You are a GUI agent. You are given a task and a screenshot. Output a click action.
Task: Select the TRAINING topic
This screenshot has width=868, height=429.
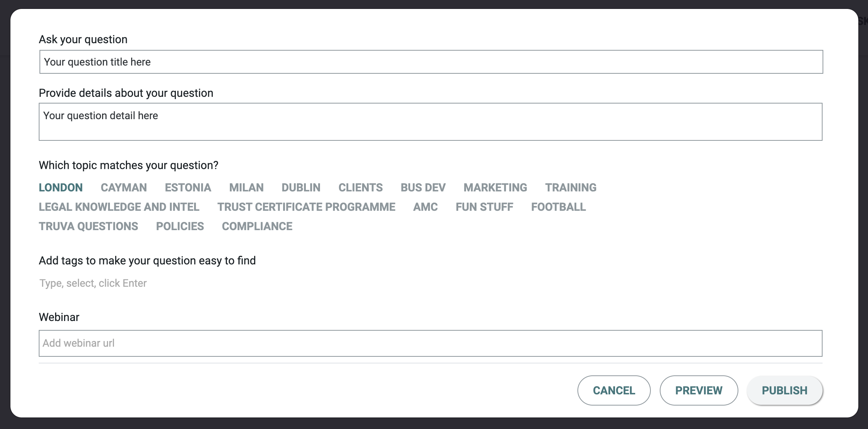(x=571, y=187)
